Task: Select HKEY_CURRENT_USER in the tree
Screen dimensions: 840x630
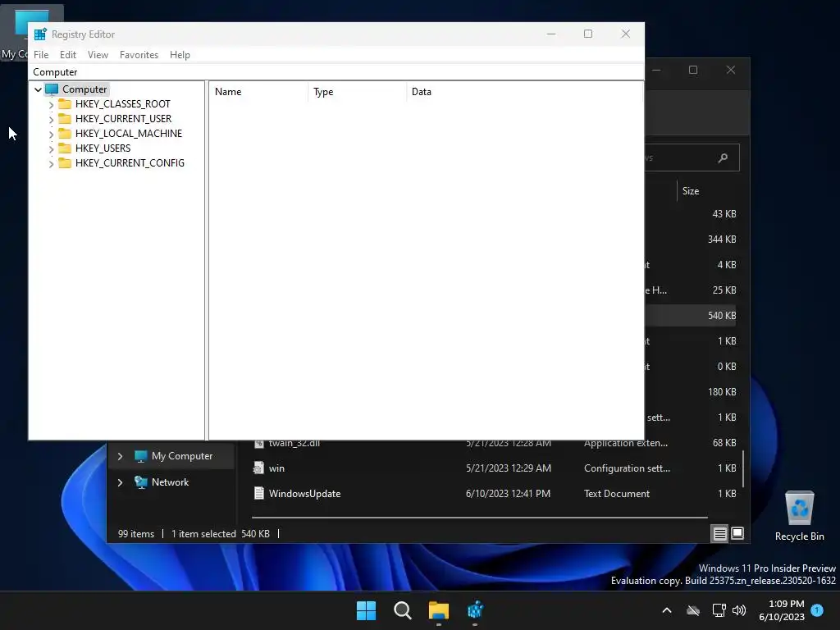Action: point(123,118)
